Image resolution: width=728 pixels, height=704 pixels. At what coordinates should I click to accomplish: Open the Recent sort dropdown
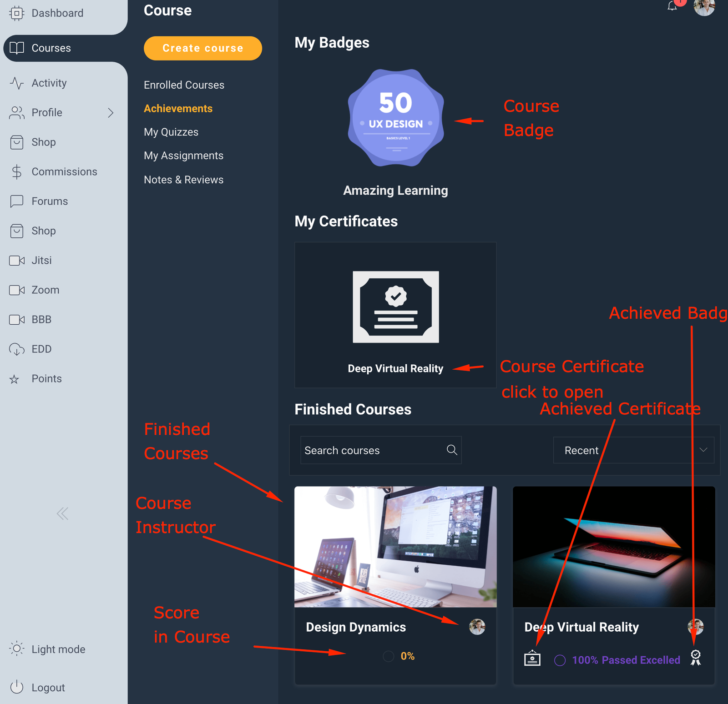tap(633, 450)
